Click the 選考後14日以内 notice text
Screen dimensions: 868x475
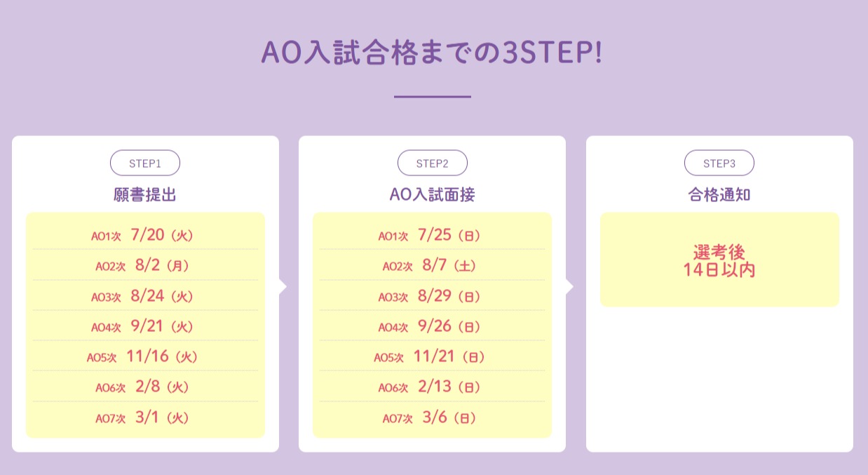pyautogui.click(x=719, y=261)
